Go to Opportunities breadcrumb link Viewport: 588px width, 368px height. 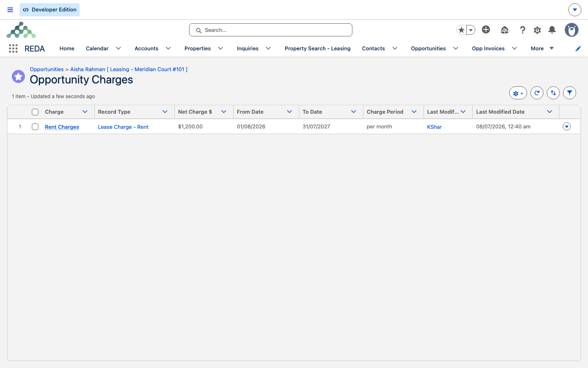pyautogui.click(x=47, y=69)
